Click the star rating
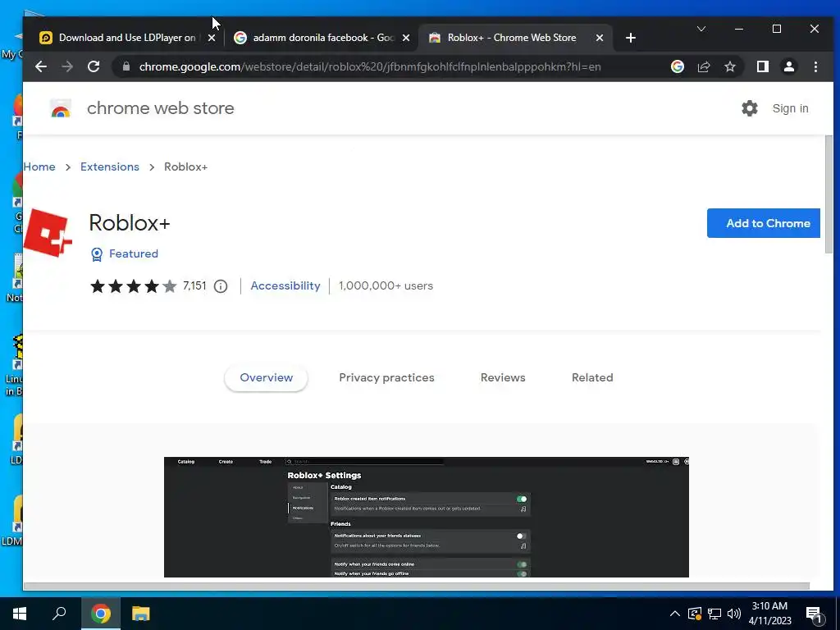The image size is (840, 630). [x=134, y=286]
